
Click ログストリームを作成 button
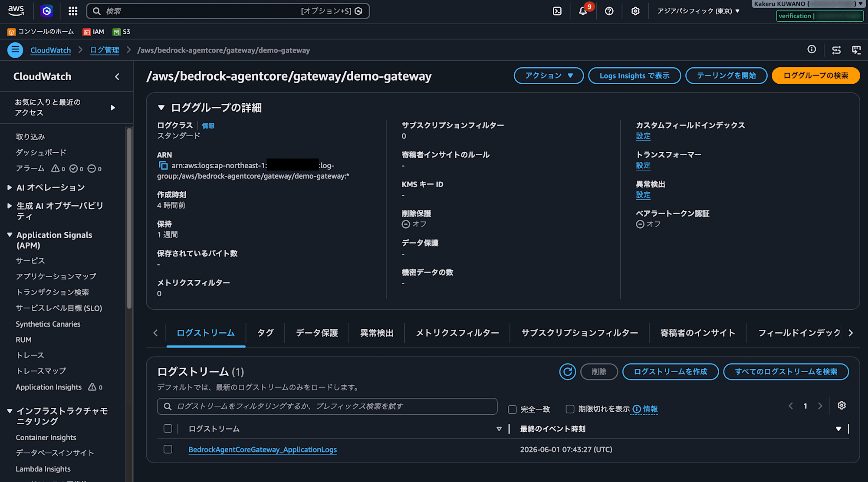tap(671, 371)
